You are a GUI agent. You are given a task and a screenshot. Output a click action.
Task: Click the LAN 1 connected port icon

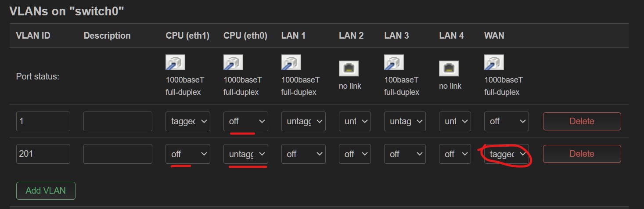pyautogui.click(x=291, y=63)
